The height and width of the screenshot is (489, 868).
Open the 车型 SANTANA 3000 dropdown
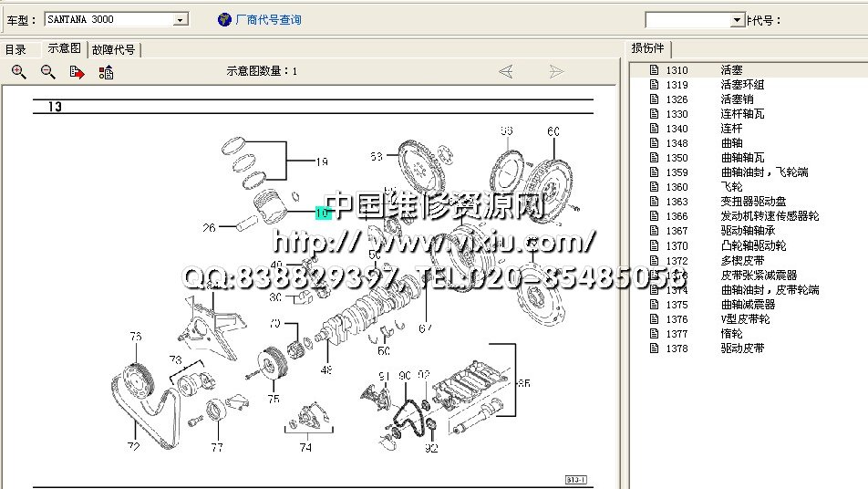tap(181, 19)
